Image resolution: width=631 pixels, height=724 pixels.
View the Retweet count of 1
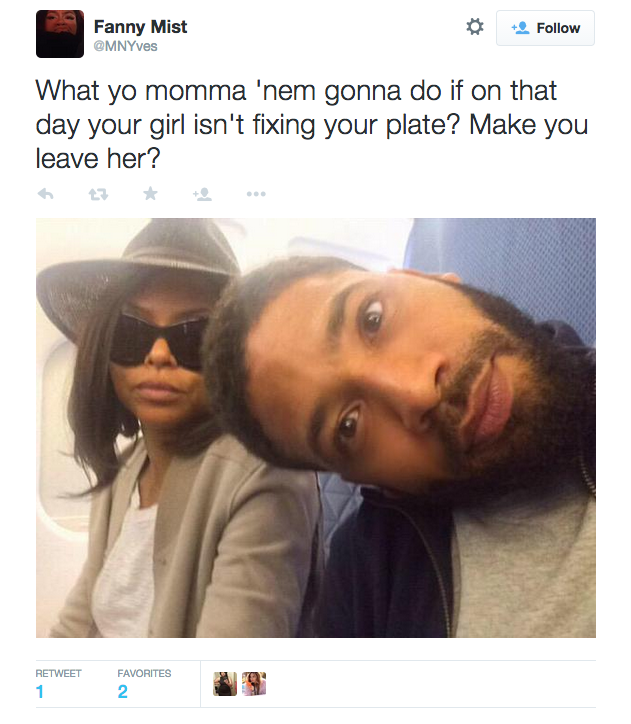click(40, 692)
